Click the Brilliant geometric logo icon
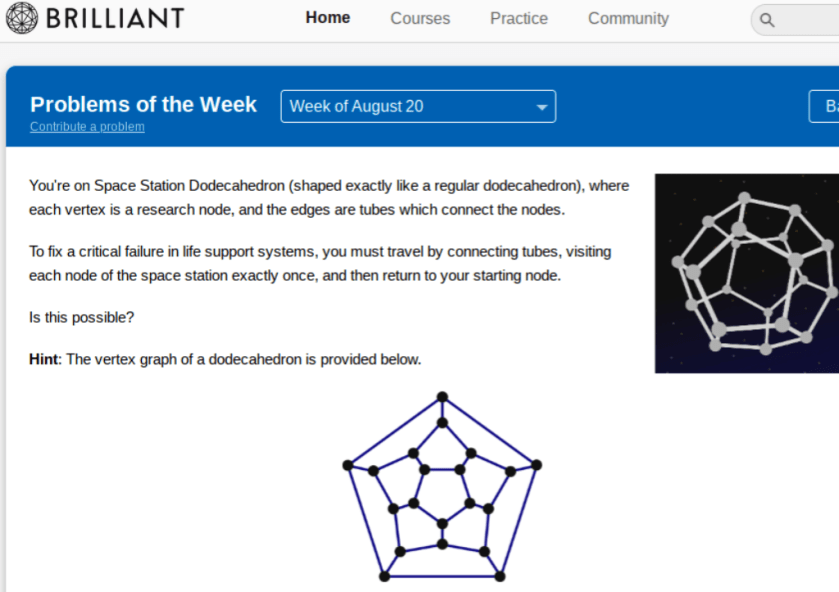Screen dimensions: 839x592 (22, 17)
